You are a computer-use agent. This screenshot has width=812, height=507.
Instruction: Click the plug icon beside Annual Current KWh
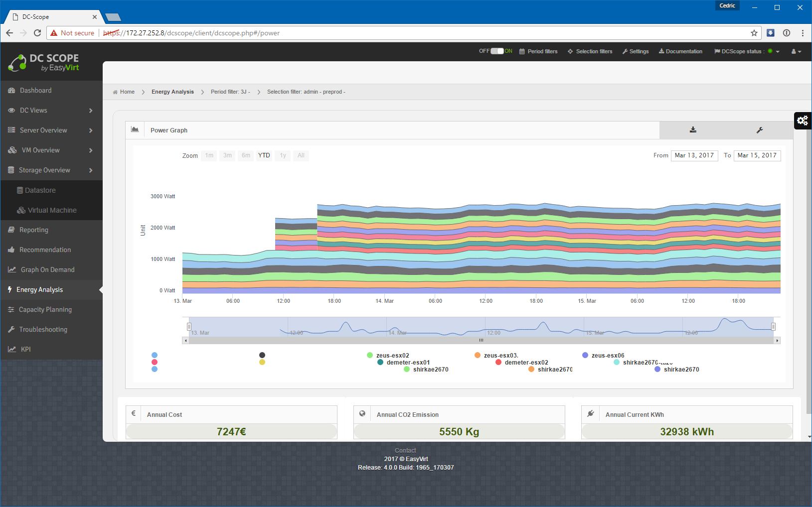pyautogui.click(x=591, y=414)
